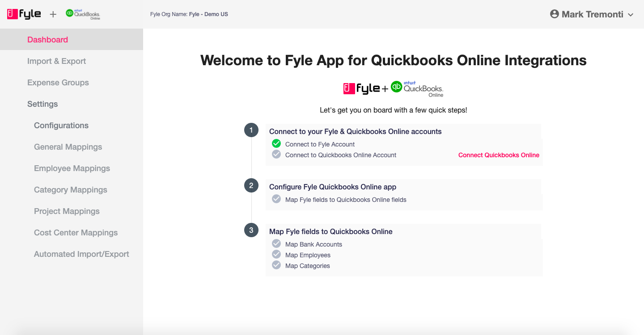Click the grey check next to Map Employees
This screenshot has height=335, width=644.
276,254
